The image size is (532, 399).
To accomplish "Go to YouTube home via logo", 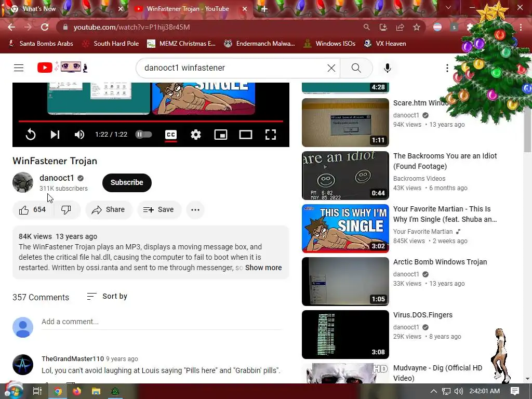I will click(x=62, y=68).
